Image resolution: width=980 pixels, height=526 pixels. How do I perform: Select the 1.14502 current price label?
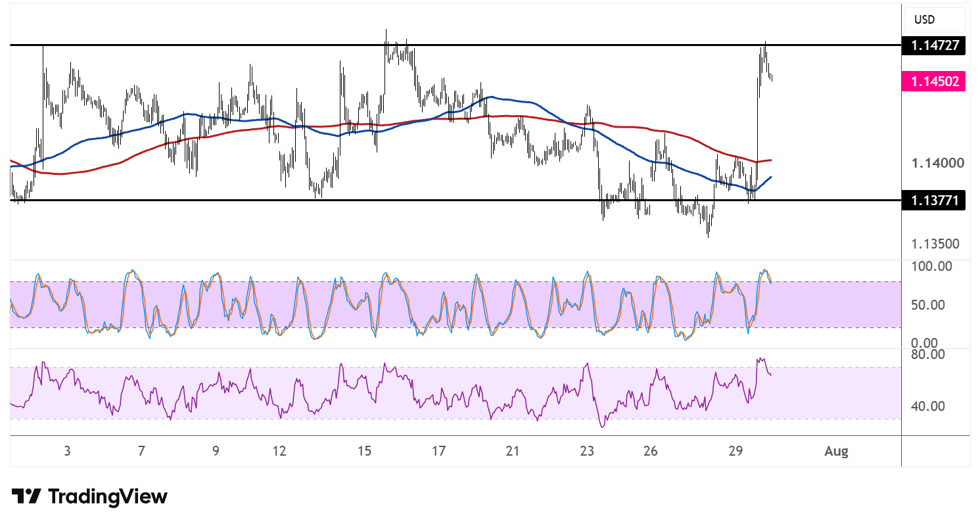click(934, 82)
